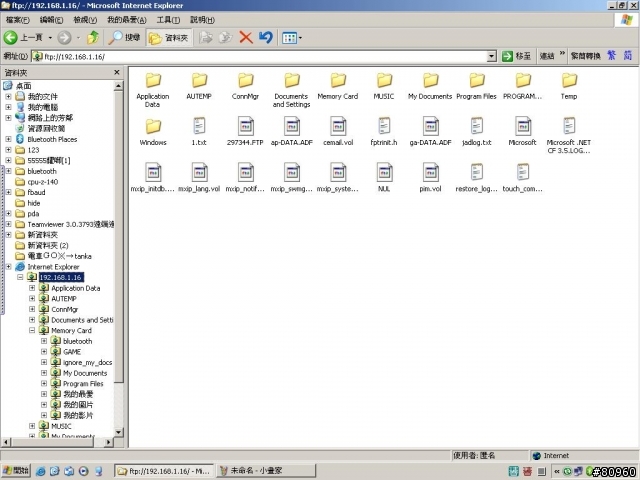Screen dimensions: 640x480
Task: Open the Start button on taskbar
Action: pyautogui.click(x=16, y=471)
